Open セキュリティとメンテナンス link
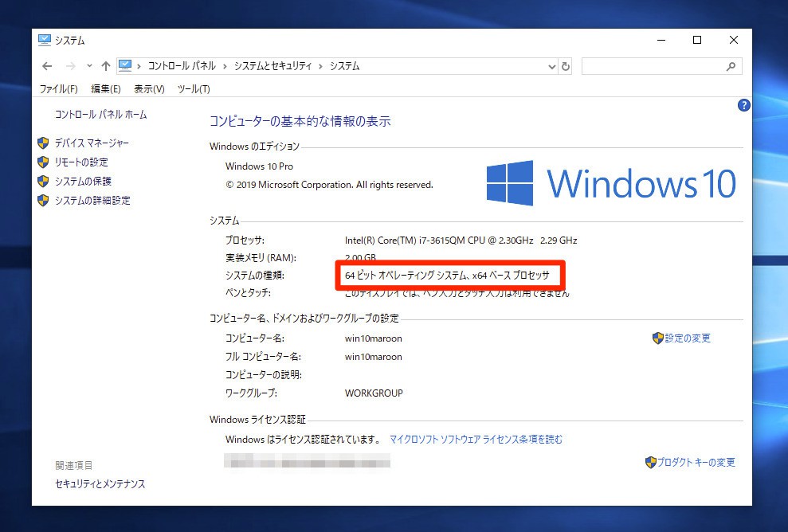Screen dimensions: 788x532 point(100,483)
